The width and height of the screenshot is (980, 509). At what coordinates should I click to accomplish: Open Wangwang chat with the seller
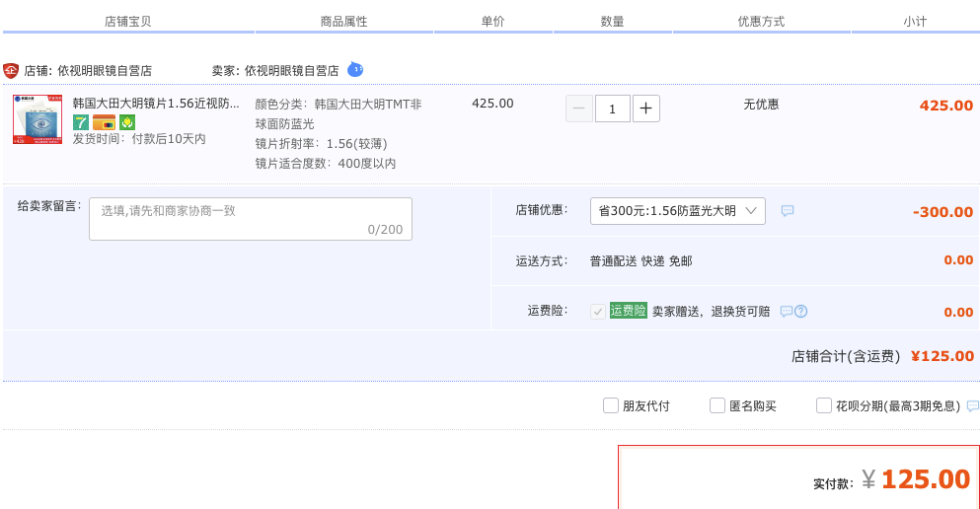point(355,69)
